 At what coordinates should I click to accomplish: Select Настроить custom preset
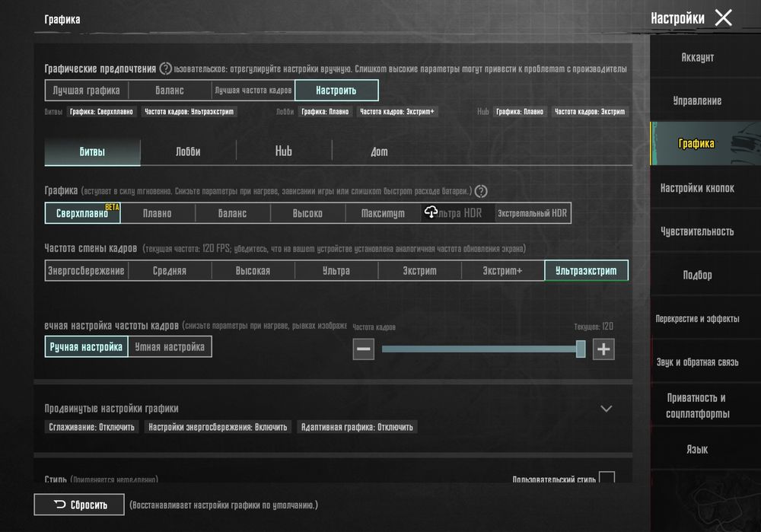(x=336, y=91)
